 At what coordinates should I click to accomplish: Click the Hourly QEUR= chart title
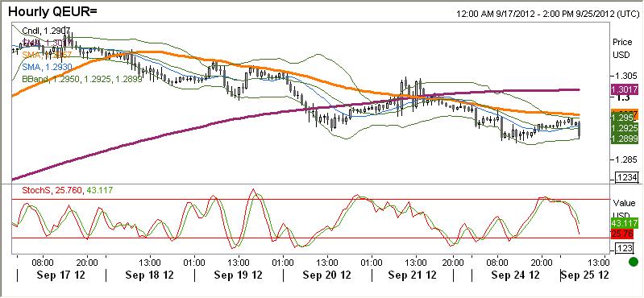pyautogui.click(x=52, y=12)
